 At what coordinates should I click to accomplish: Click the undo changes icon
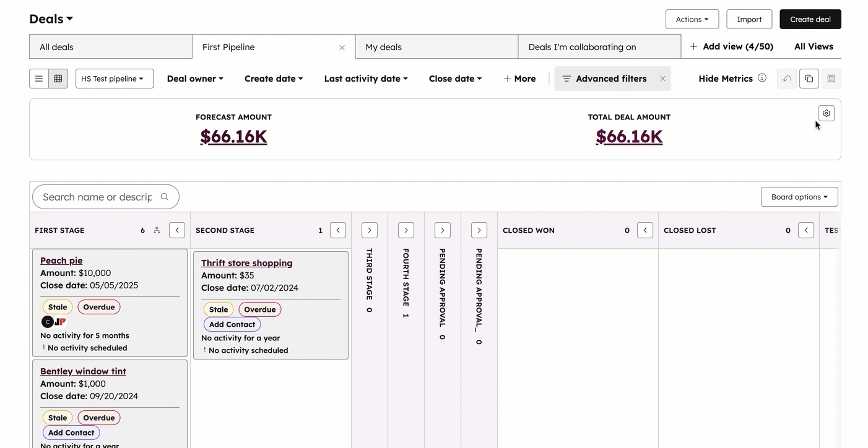[x=786, y=79]
